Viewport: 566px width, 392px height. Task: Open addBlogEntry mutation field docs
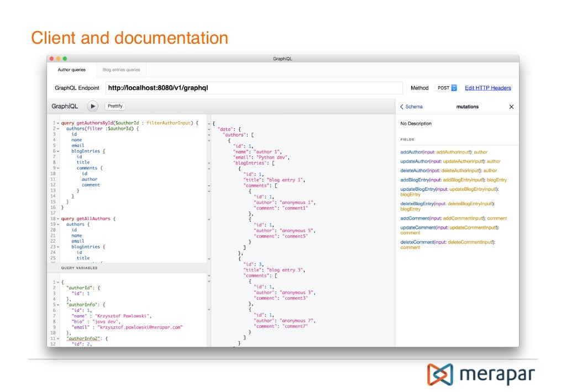click(x=415, y=180)
